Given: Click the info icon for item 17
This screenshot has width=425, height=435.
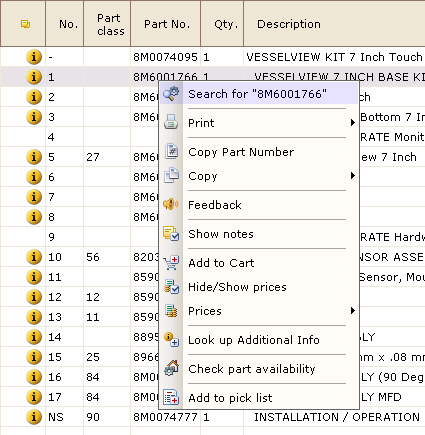Looking at the screenshot, I should click(x=34, y=397).
